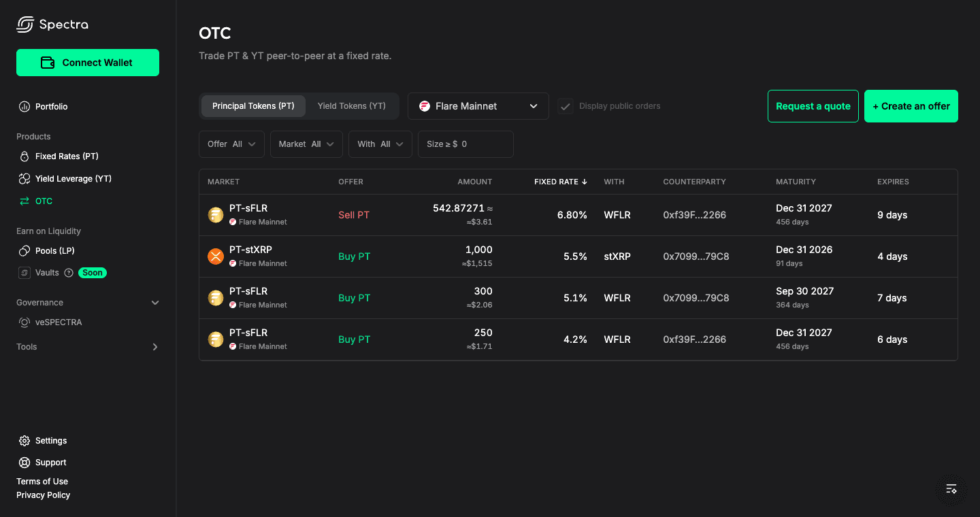Screen dimensions: 980x517
Task: Open the Offer filter dropdown
Action: [x=231, y=144]
